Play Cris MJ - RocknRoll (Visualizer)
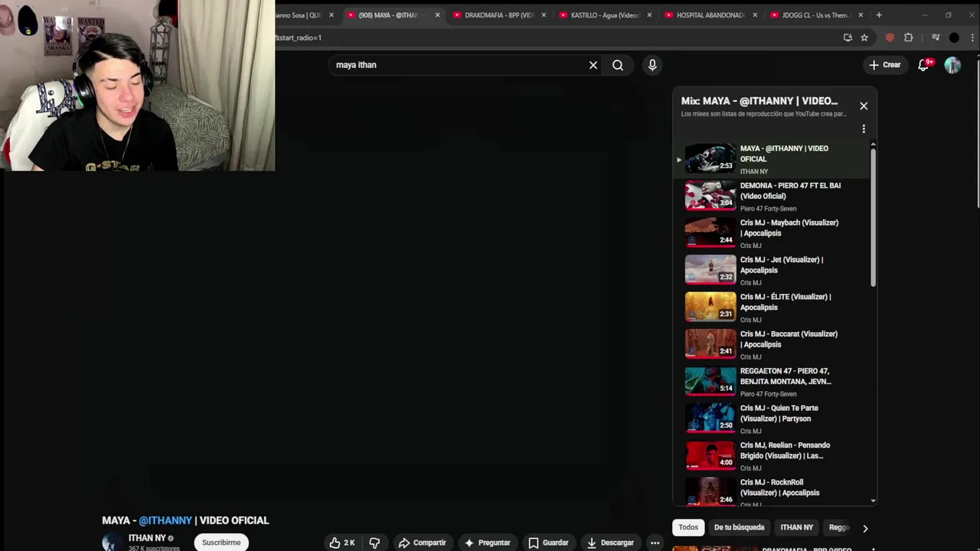980x551 pixels. 772,492
